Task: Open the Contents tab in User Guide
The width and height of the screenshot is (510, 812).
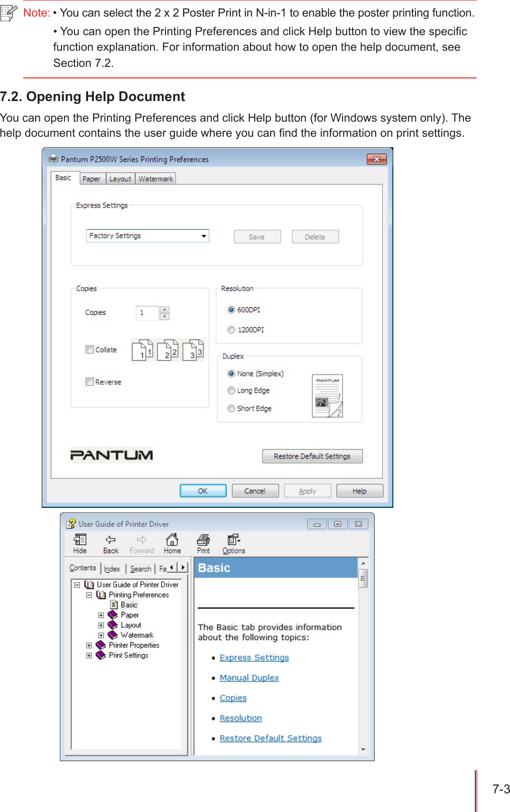Action: coord(83,568)
